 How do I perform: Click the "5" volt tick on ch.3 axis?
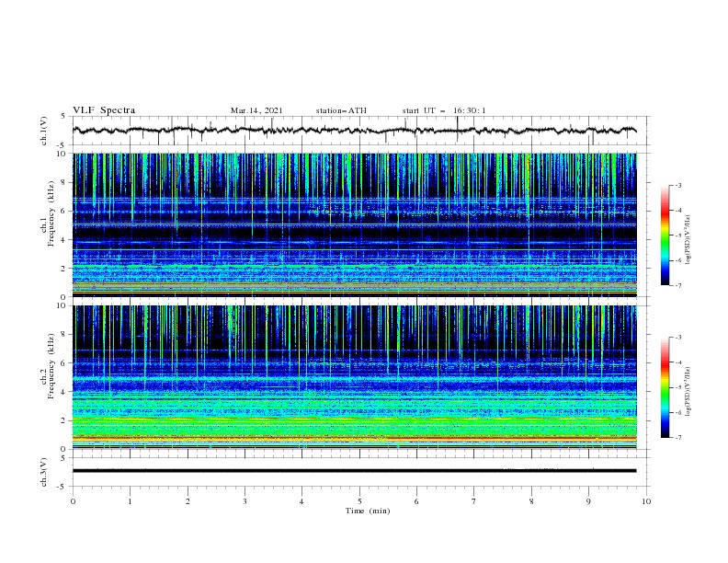[x=64, y=458]
